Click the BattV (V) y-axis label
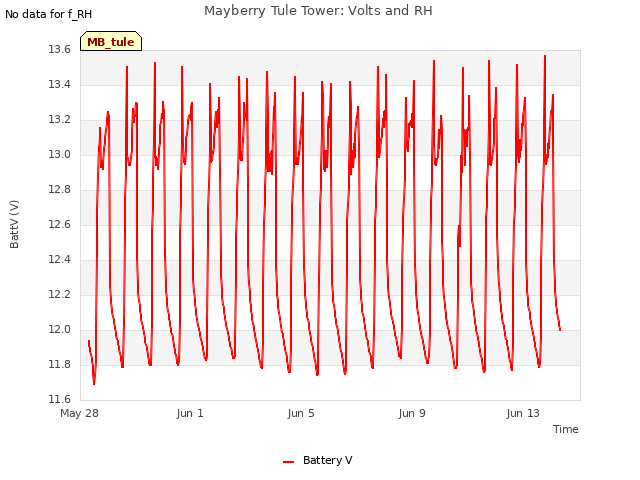 pos(14,224)
